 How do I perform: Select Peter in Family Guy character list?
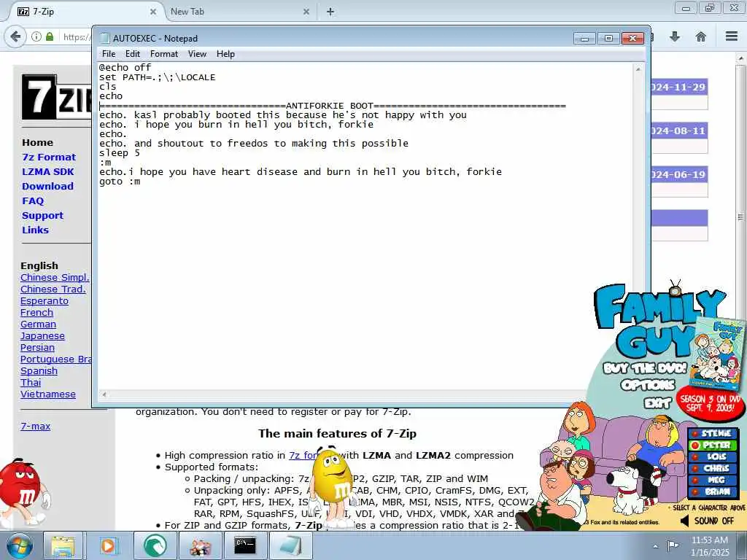713,446
